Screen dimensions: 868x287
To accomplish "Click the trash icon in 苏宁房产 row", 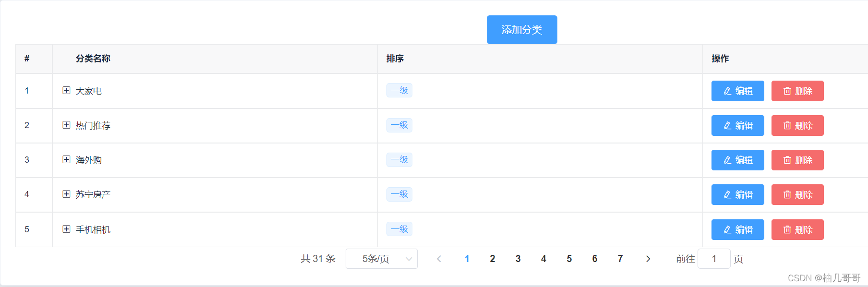I will point(787,194).
